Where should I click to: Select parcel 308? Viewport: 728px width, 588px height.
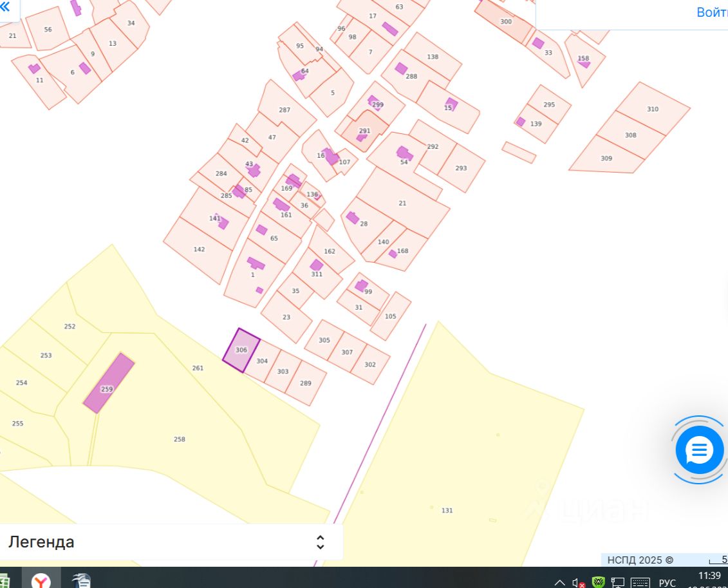(631, 135)
